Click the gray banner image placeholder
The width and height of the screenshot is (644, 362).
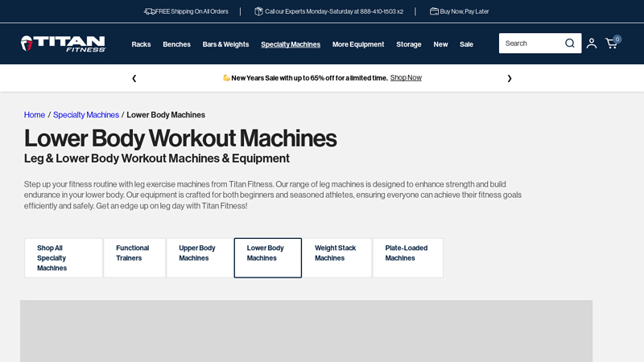pyautogui.click(x=306, y=331)
